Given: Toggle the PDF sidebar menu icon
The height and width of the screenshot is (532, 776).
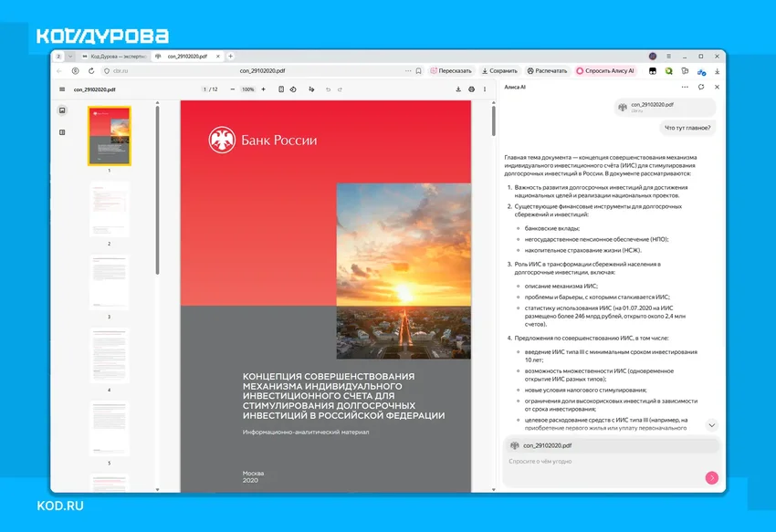Looking at the screenshot, I should [x=62, y=89].
